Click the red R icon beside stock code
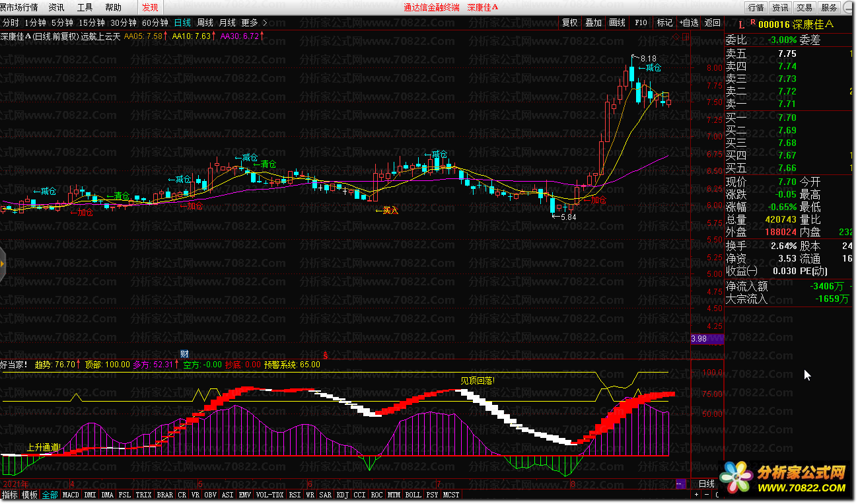This screenshot has height=504, width=858. (752, 22)
